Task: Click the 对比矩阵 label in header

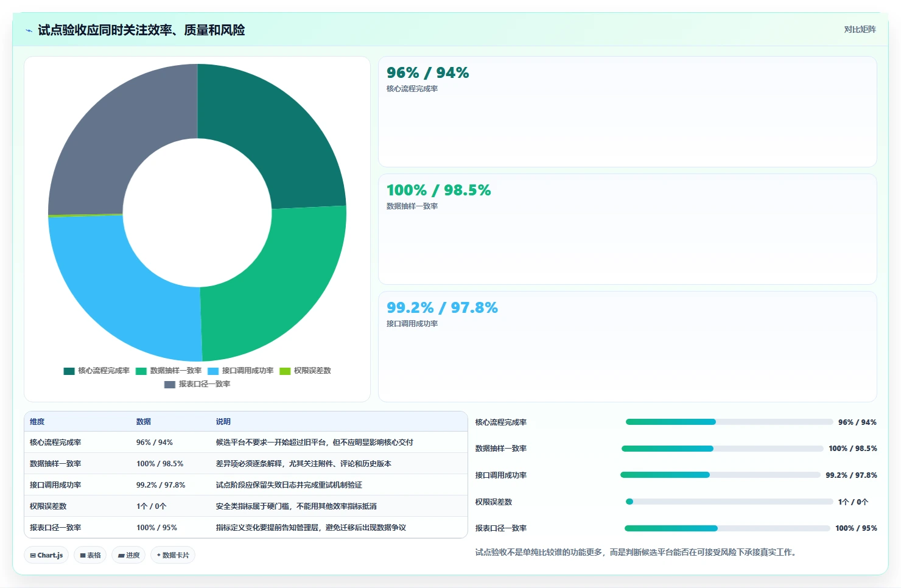Action: [860, 29]
